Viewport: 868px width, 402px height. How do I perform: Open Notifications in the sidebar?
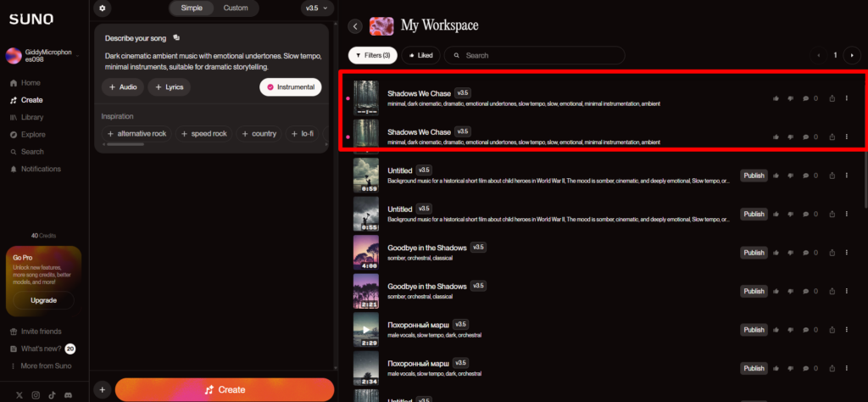tap(36, 169)
